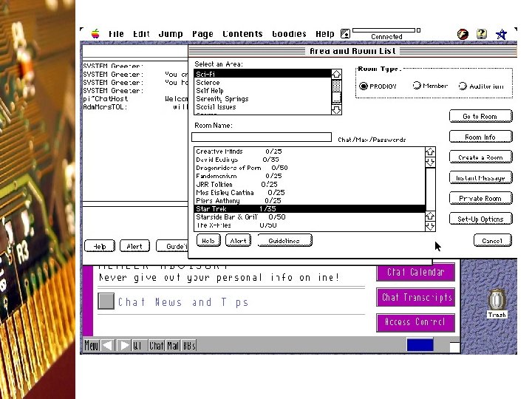Open the File menu
This screenshot has width=532, height=399.
coord(116,34)
